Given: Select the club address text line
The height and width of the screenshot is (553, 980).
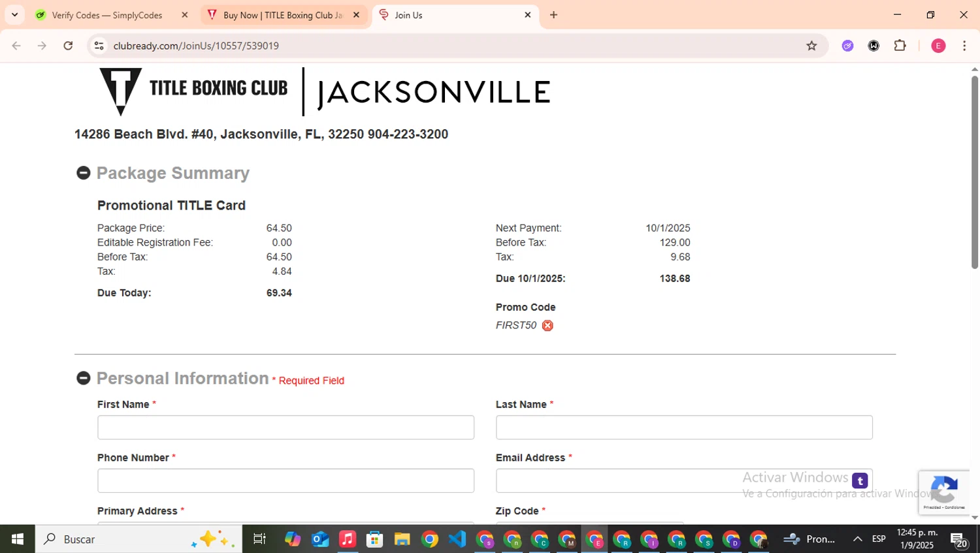Looking at the screenshot, I should 261,134.
